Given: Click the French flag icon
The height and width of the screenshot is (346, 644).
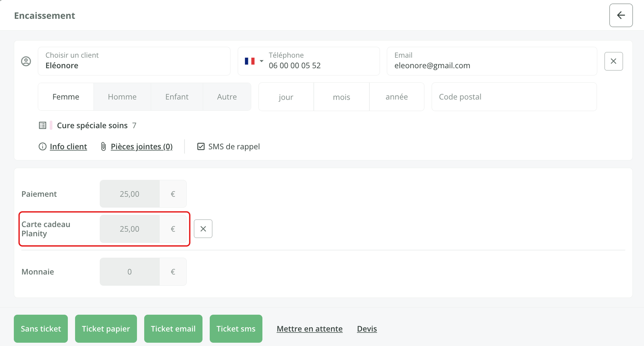Looking at the screenshot, I should click(250, 61).
